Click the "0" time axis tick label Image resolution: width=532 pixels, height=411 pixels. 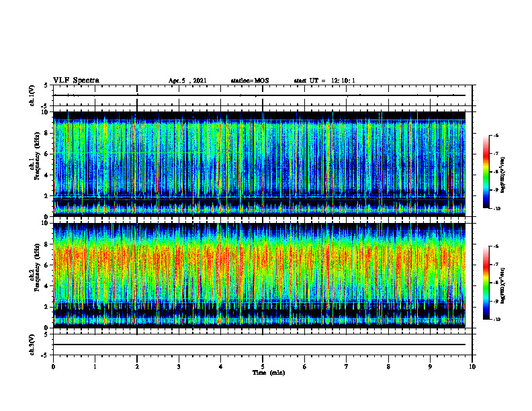[x=53, y=367]
